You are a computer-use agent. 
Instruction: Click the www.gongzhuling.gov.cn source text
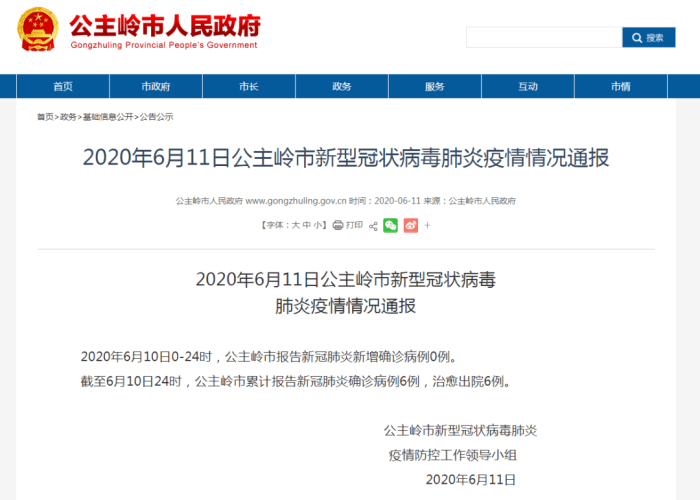pyautogui.click(x=296, y=201)
